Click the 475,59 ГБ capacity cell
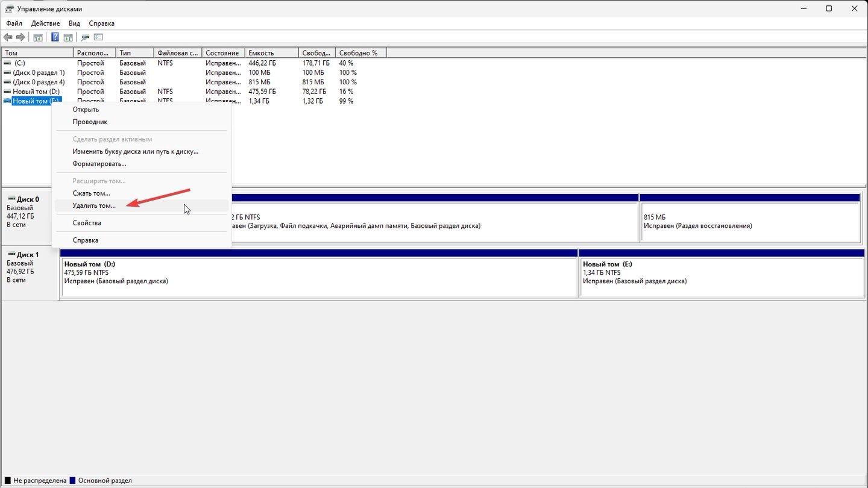 coord(263,92)
